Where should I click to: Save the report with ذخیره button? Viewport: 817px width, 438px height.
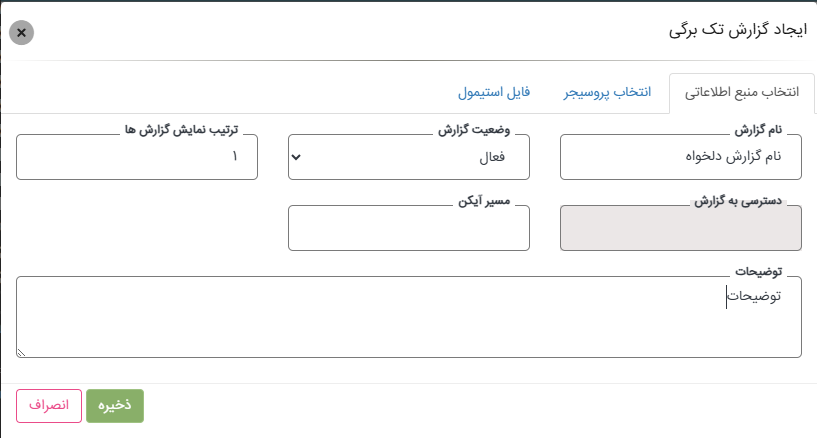click(x=115, y=406)
